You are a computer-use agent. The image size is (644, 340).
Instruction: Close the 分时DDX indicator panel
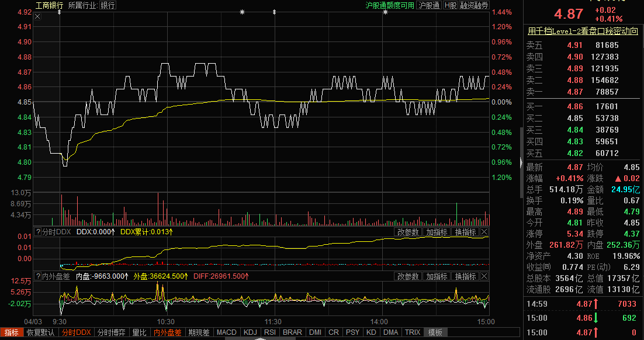484,232
